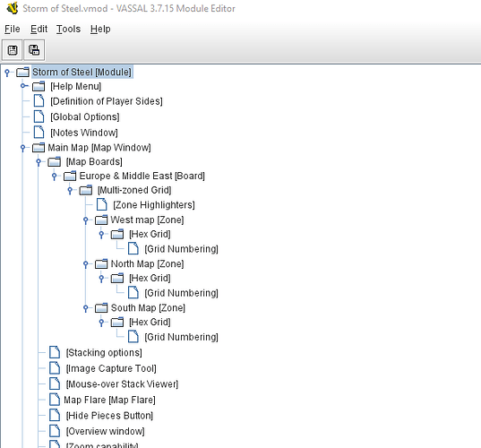Select the [Image Capture Tool] row
Screen dimensions: 481x448
[x=111, y=368]
